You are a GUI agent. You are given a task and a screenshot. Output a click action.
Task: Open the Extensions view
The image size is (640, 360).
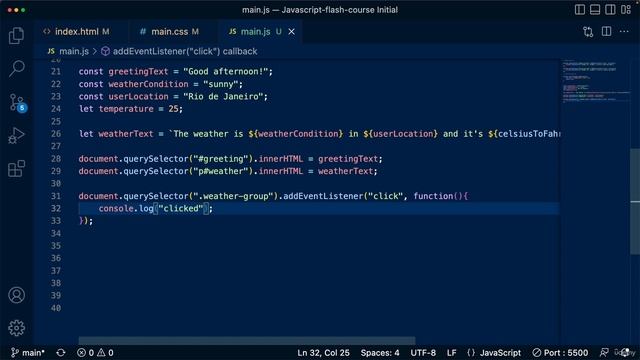[16, 168]
